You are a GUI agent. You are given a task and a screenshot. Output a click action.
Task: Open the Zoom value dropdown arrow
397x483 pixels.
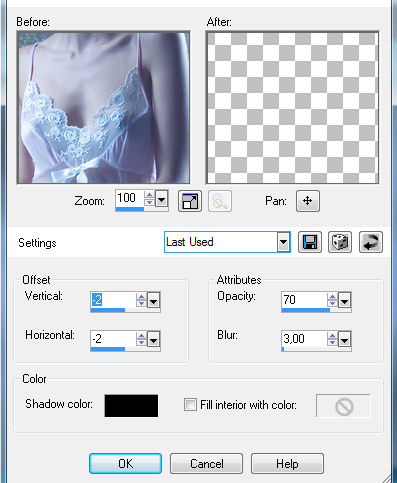coord(162,199)
